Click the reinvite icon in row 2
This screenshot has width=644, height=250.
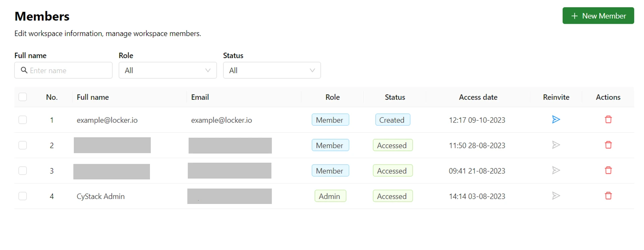556,145
